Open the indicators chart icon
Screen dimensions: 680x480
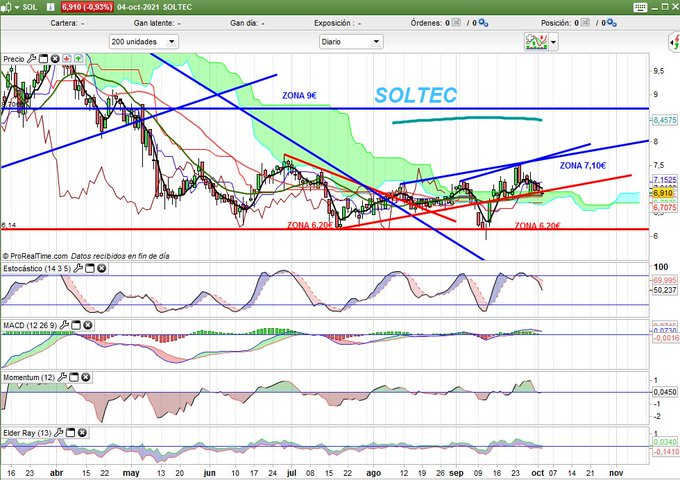(x=536, y=42)
